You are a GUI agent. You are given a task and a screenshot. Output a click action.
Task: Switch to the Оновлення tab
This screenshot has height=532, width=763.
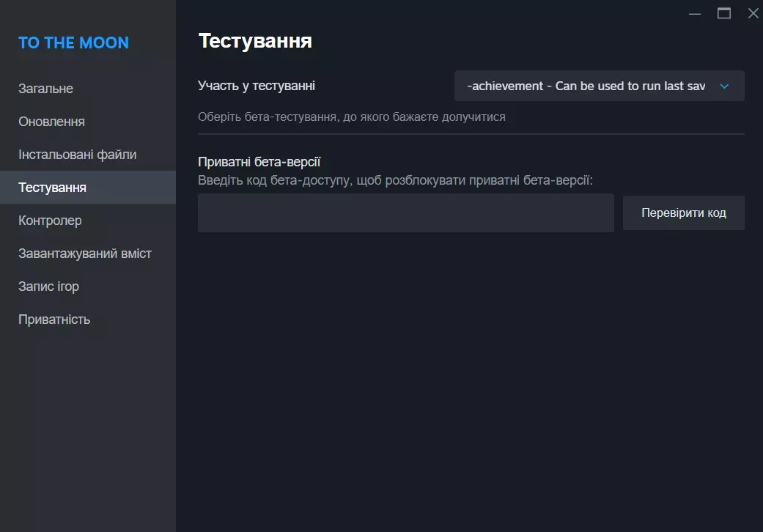(x=51, y=122)
